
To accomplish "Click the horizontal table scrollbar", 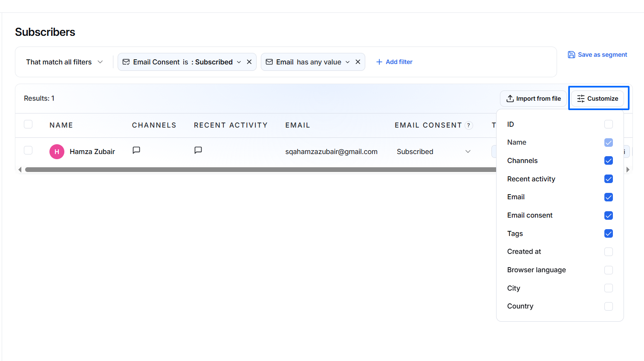I will [260, 169].
